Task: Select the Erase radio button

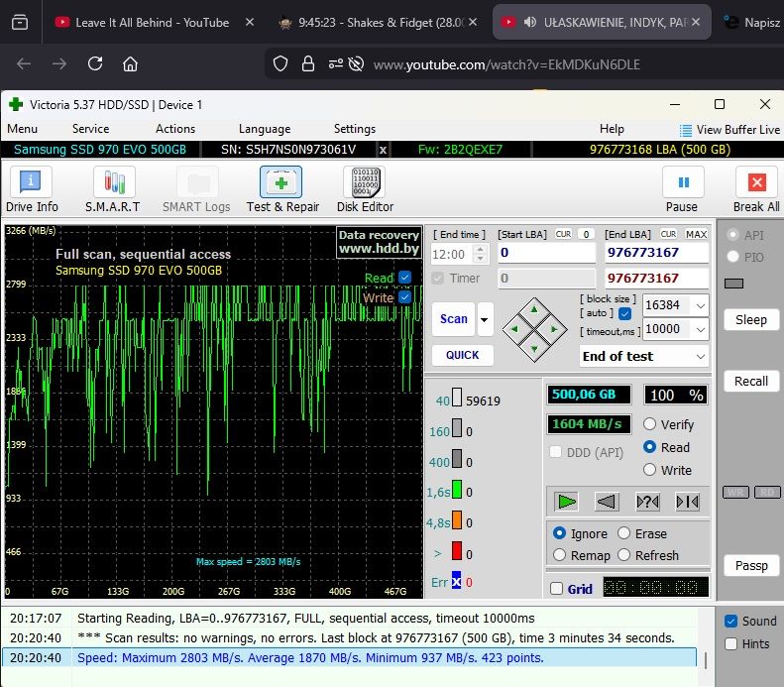Action: 623,533
